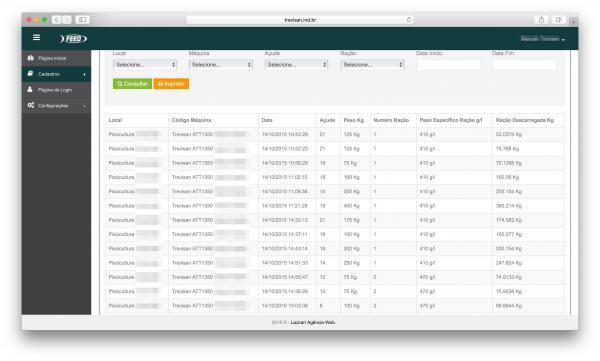Open the Local dropdown
Viewport: 600px width, 361px height.
point(145,65)
